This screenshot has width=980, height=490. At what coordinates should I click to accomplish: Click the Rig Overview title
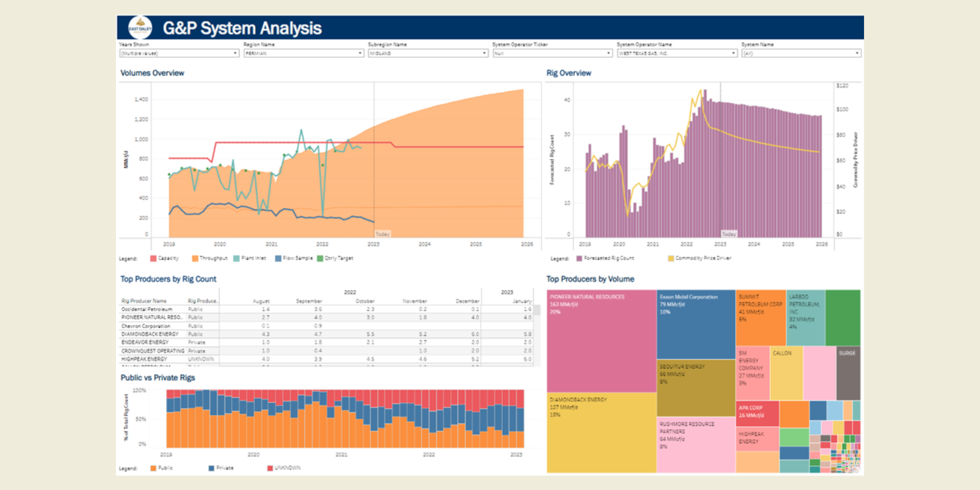(568, 73)
